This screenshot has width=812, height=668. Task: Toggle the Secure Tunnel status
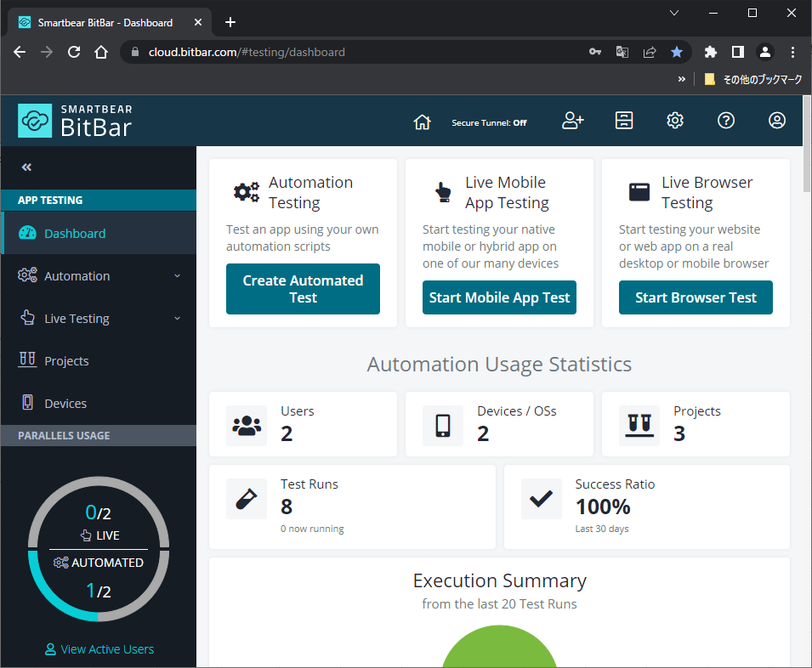pyautogui.click(x=489, y=122)
